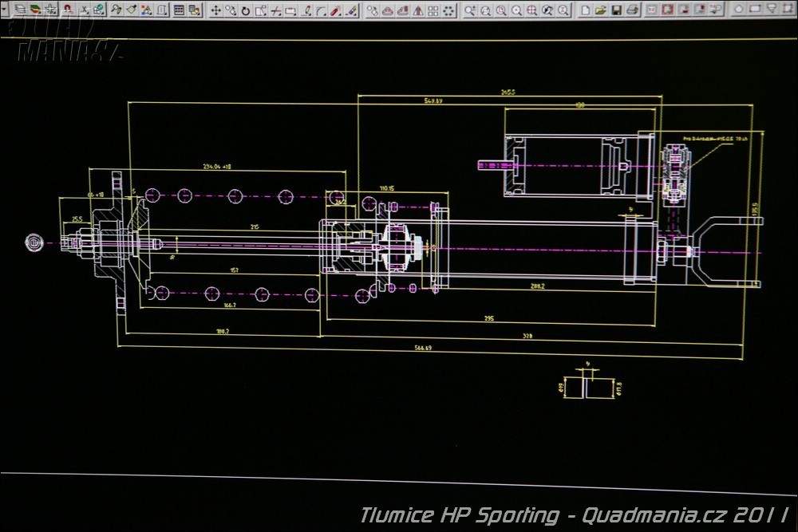Select the Scale tool

(261, 10)
